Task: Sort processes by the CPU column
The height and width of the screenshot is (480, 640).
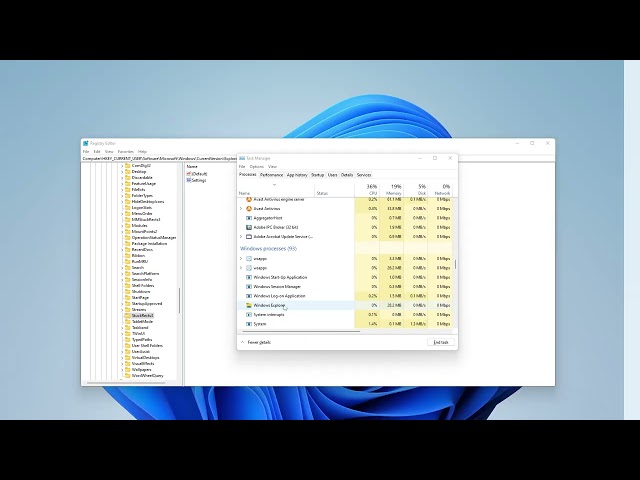Action: click(x=367, y=189)
